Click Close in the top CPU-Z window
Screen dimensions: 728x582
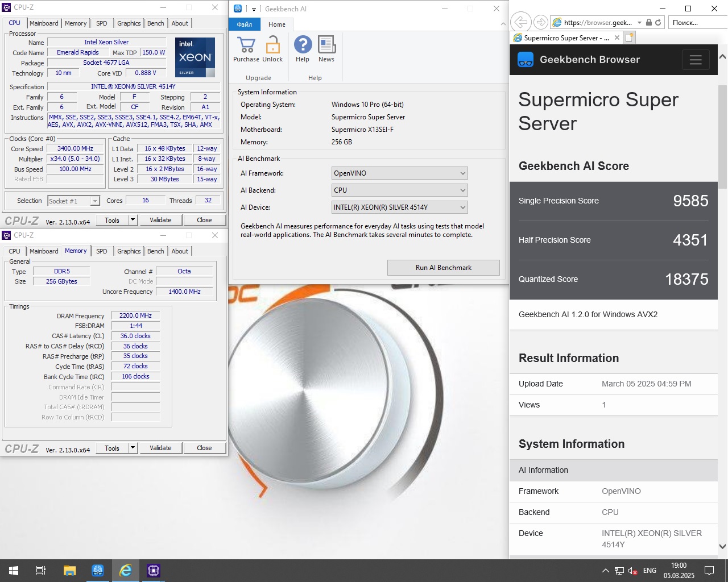point(204,220)
